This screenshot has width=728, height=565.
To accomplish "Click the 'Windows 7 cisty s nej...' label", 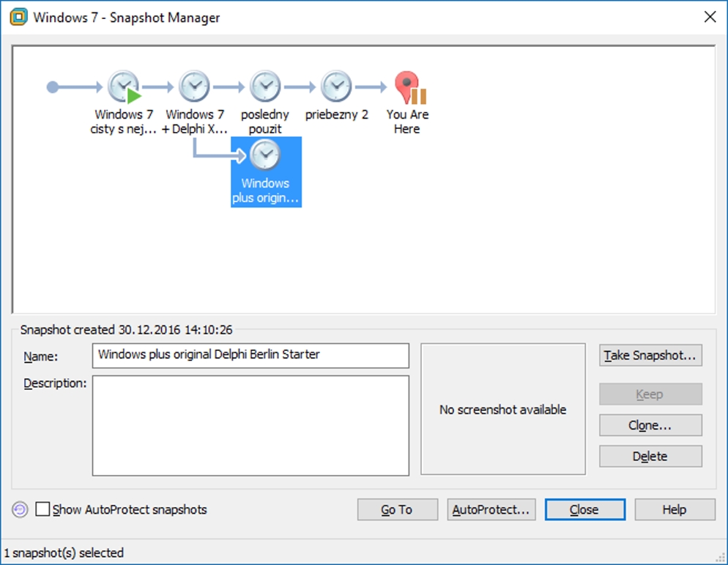I will (124, 121).
